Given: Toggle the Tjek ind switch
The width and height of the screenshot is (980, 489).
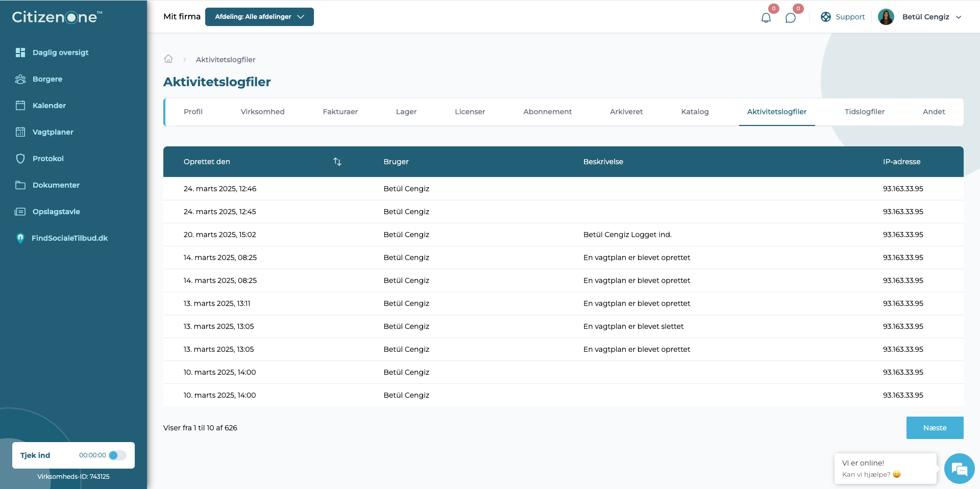Looking at the screenshot, I should (117, 455).
